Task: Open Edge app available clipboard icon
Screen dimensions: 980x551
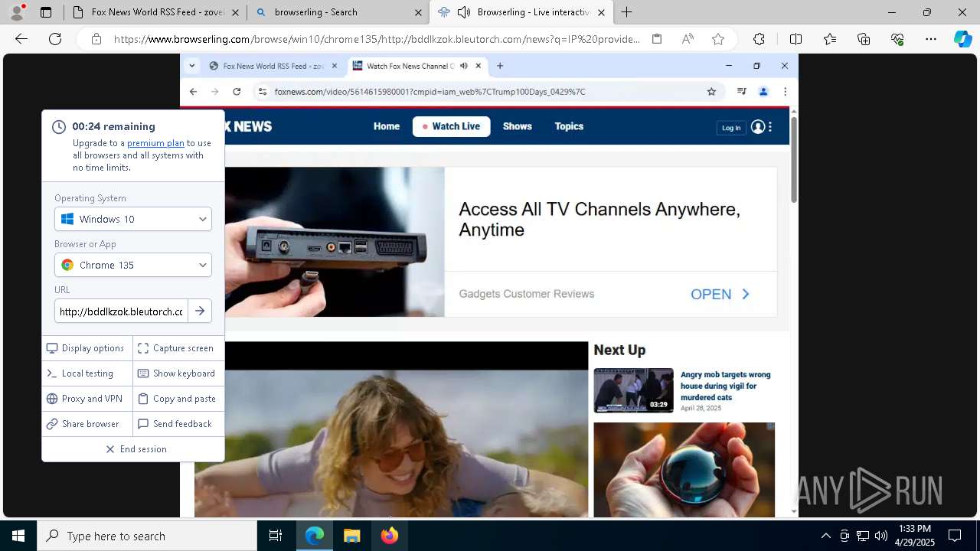Action: [657, 39]
